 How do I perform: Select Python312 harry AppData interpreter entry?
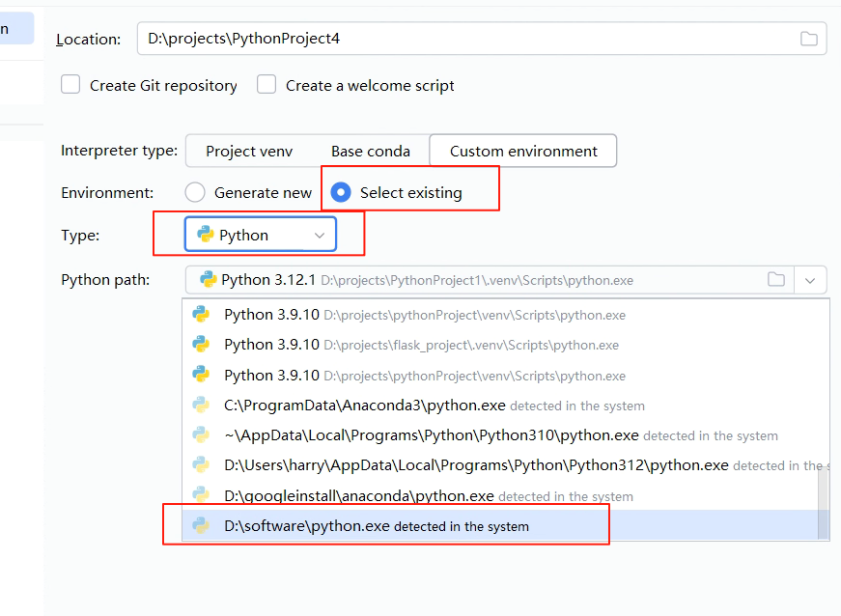pyautogui.click(x=504, y=465)
